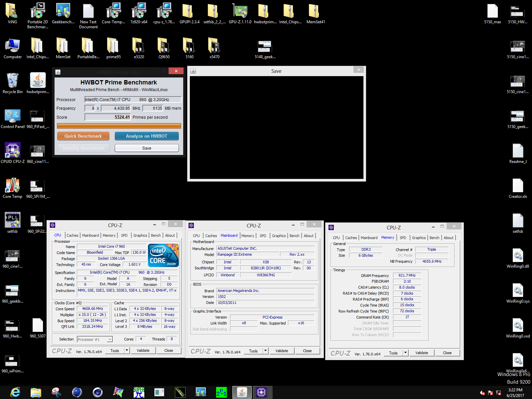Click Core Speed value 4608.66 MHz

point(92,309)
